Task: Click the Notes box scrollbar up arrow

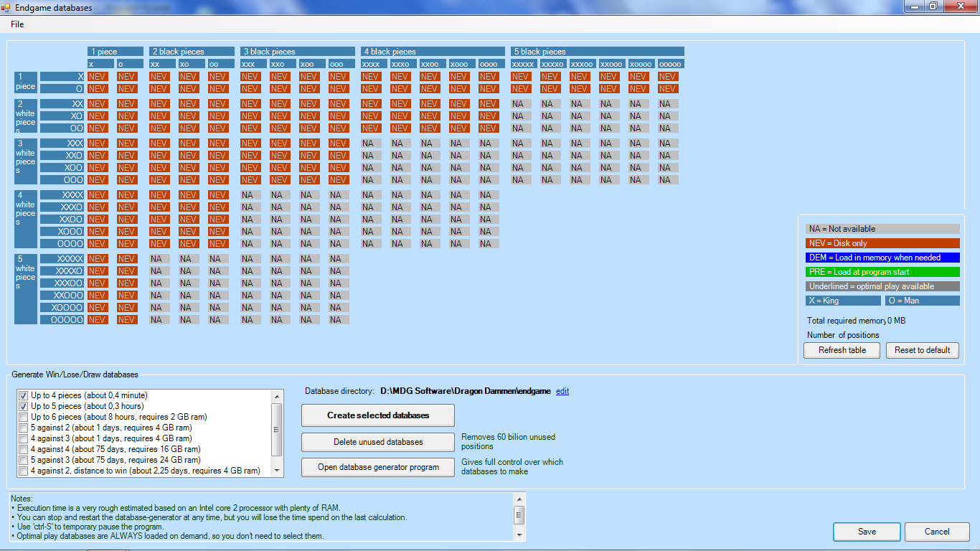Action: coord(519,499)
